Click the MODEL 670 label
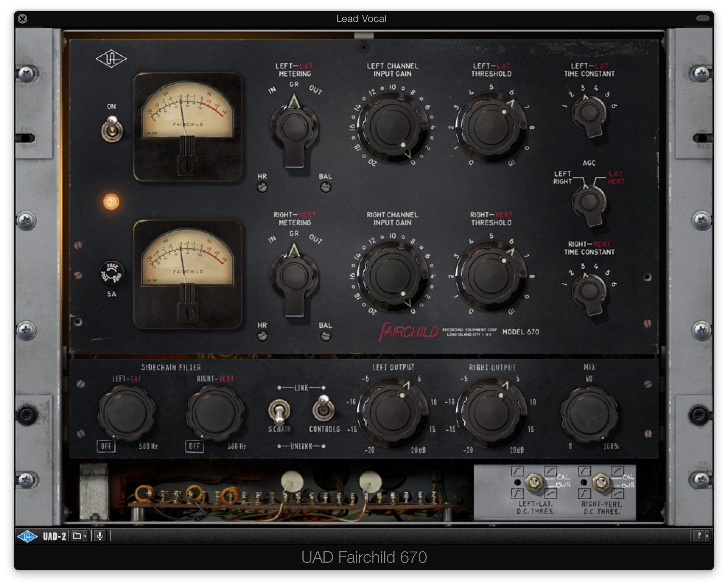 (x=521, y=332)
